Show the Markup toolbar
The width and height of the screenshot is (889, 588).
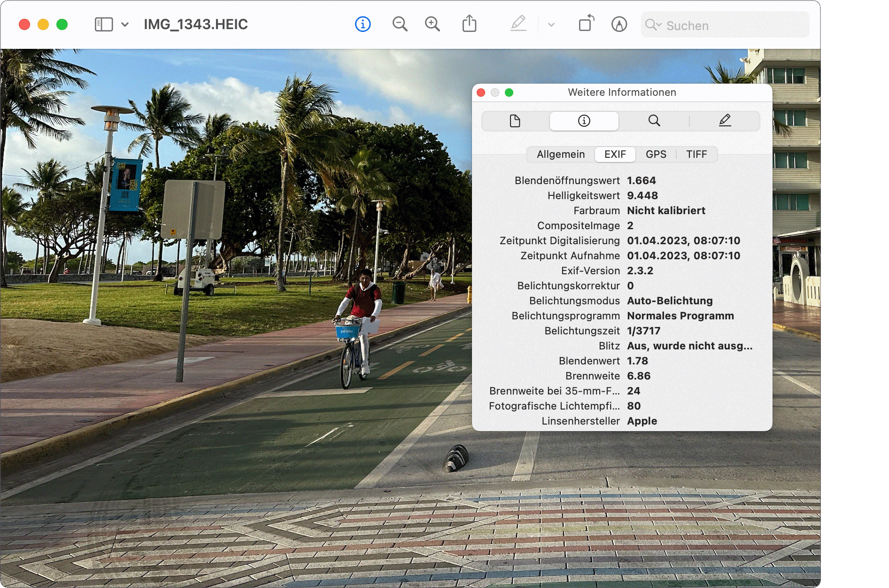[x=619, y=24]
